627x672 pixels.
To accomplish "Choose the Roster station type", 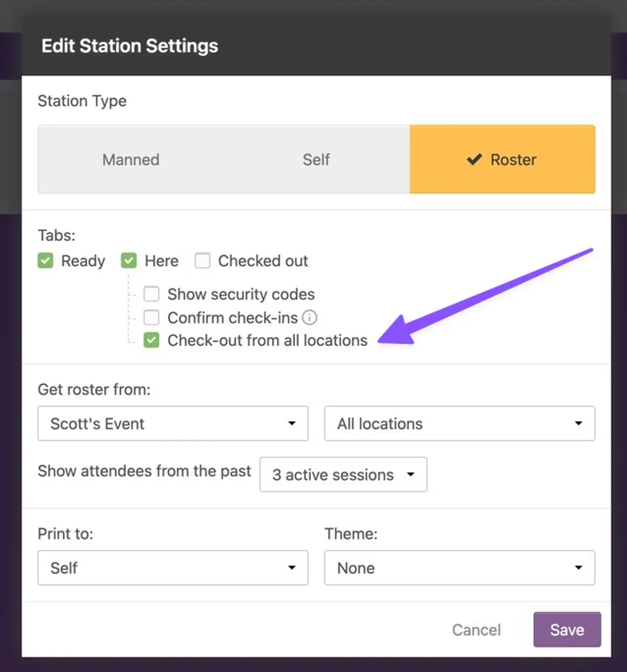I will [502, 159].
